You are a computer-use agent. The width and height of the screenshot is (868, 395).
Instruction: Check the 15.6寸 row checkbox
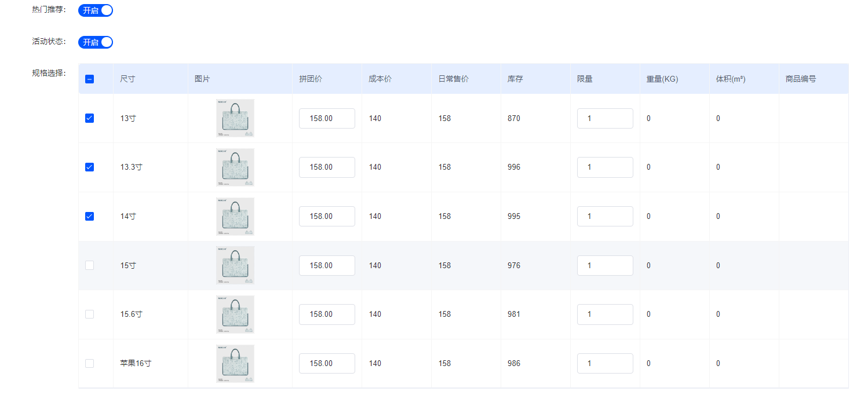[x=89, y=314]
